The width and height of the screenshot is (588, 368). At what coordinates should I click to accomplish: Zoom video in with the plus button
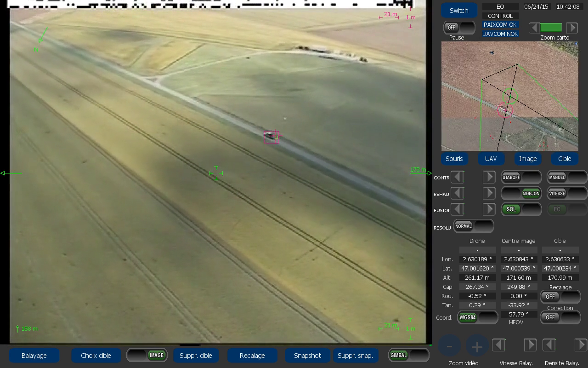[477, 346]
